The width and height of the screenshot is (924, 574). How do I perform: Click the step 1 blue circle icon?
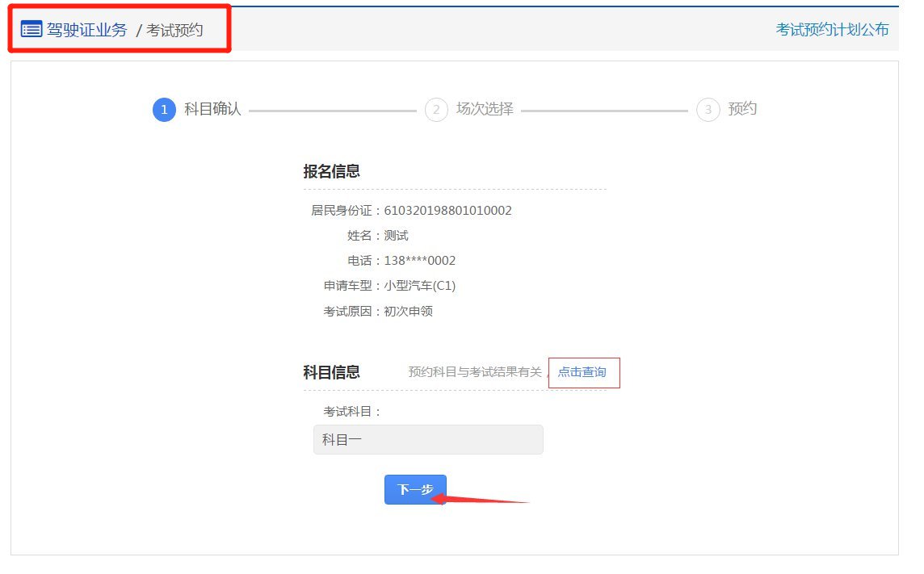click(164, 110)
